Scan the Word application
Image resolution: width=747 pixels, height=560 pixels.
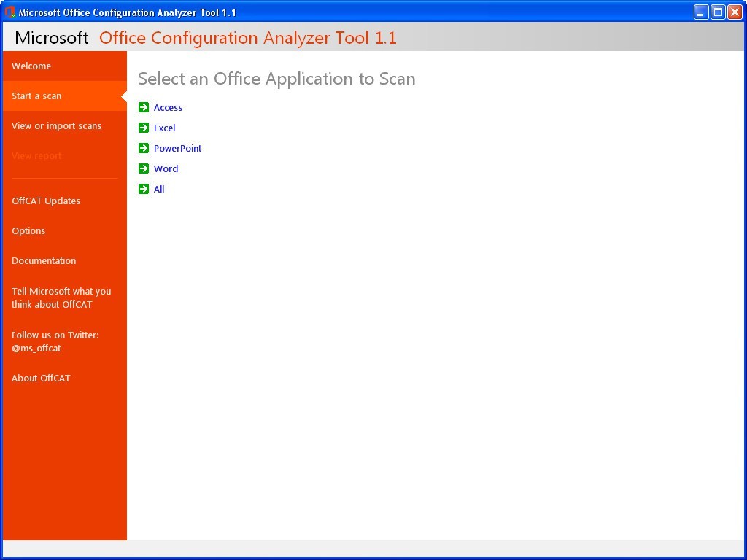[166, 168]
